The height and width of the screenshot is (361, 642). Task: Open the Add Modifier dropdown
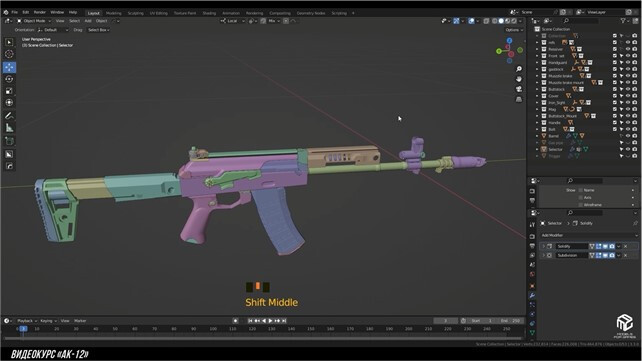[589, 235]
